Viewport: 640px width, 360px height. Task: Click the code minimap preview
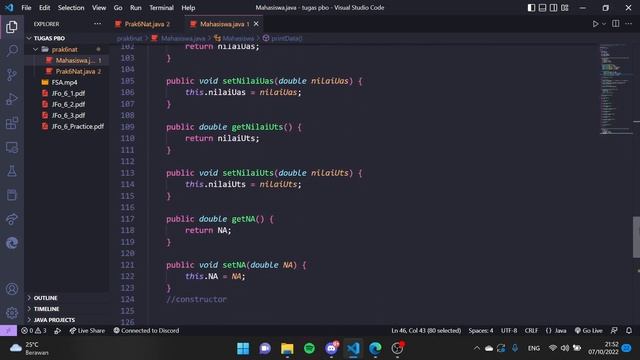coord(616,90)
